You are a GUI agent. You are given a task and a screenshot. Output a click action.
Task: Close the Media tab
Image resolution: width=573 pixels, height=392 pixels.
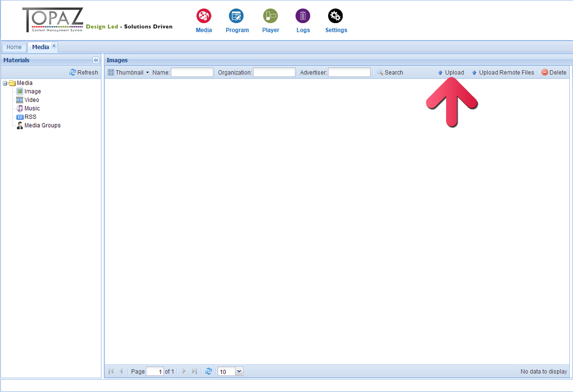54,46
